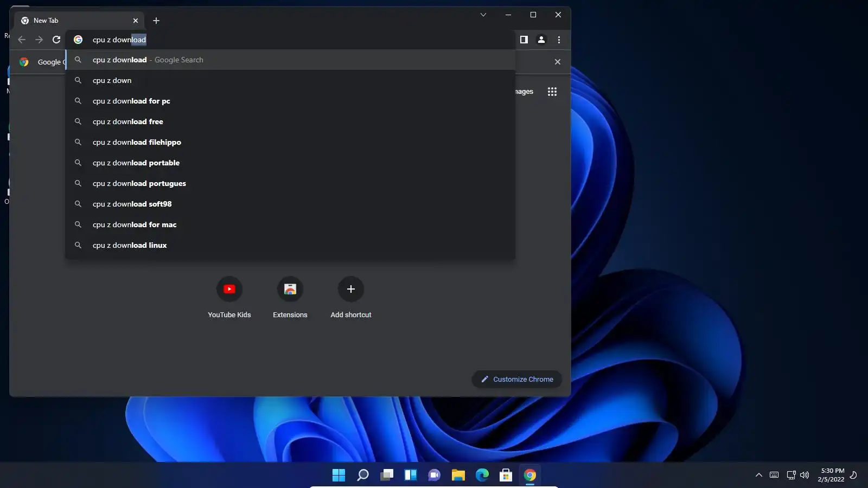
Task: Open the touch keyboard tray icon
Action: [x=774, y=475]
